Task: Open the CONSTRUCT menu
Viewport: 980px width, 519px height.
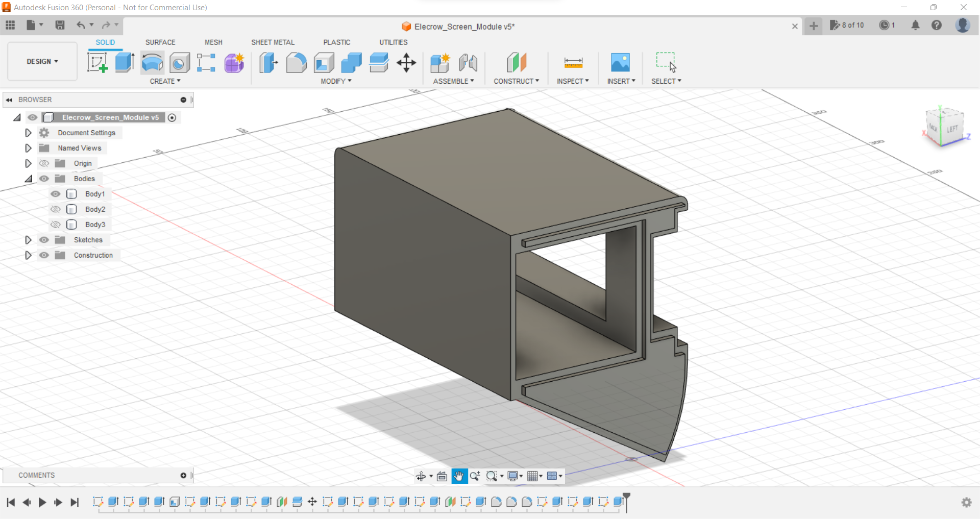Action: point(516,81)
